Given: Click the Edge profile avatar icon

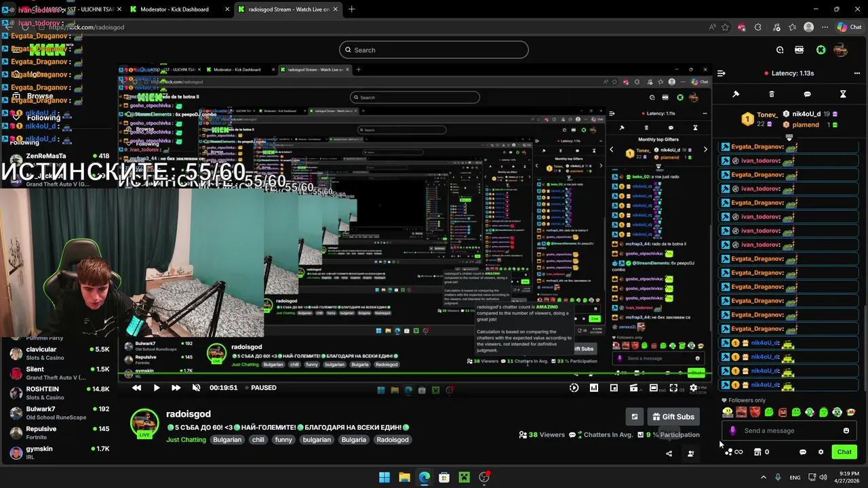Looking at the screenshot, I should click(x=808, y=27).
